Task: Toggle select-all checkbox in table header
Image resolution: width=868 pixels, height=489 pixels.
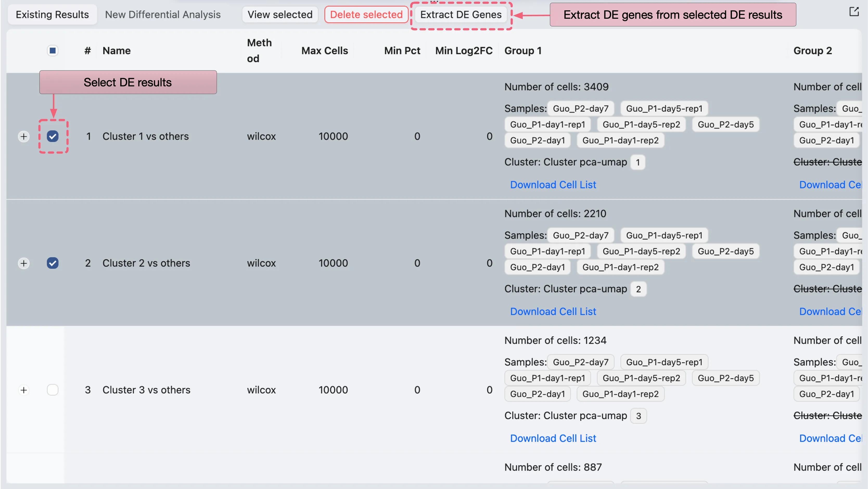Action: 53,50
